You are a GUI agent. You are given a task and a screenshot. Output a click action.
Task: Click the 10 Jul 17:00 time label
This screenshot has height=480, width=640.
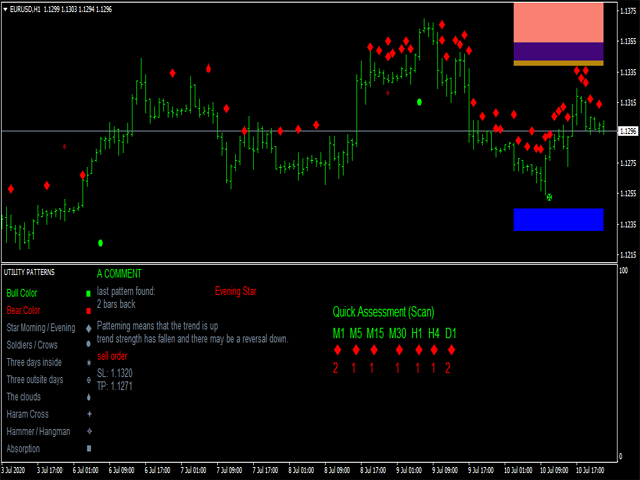coord(590,471)
